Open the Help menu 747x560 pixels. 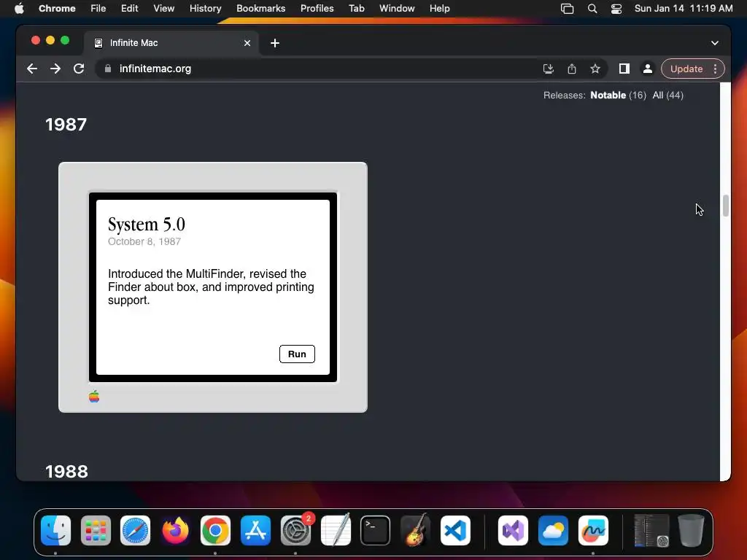click(x=439, y=9)
